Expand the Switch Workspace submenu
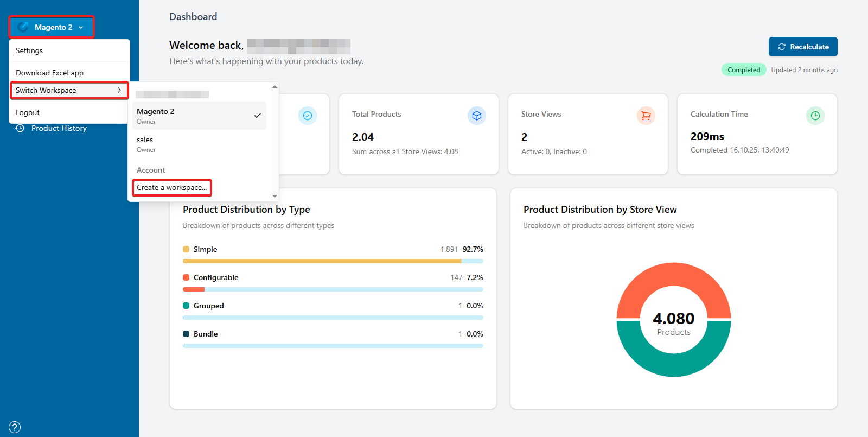The image size is (868, 437). point(69,90)
